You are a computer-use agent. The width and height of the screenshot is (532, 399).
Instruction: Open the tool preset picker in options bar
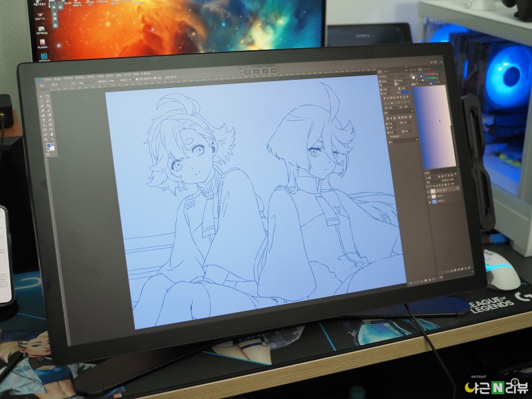[42, 86]
